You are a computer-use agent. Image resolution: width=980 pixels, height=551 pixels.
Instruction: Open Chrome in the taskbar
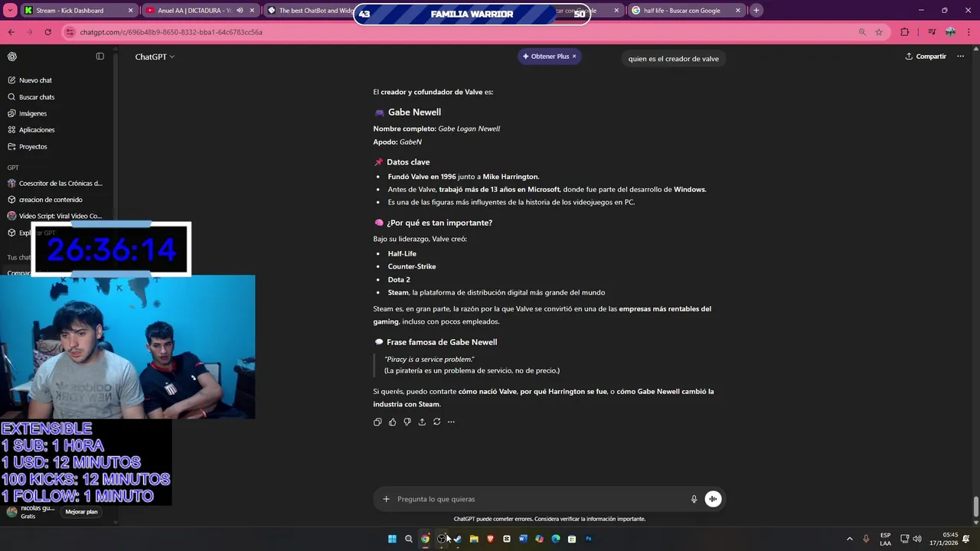tap(425, 539)
